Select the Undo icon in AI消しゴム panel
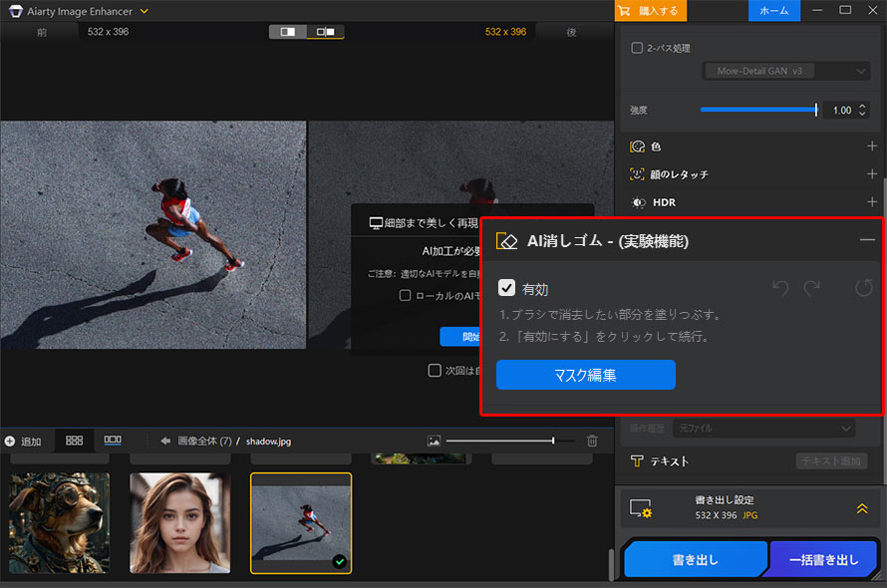 tap(780, 288)
